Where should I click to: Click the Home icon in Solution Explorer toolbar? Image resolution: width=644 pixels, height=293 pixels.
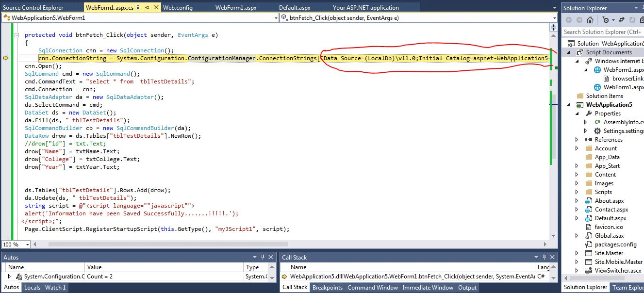[590, 19]
